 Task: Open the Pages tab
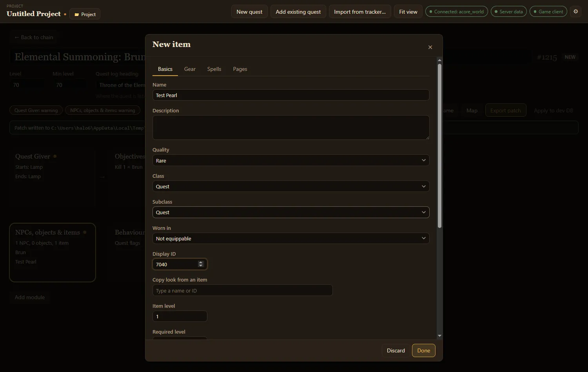coord(240,69)
